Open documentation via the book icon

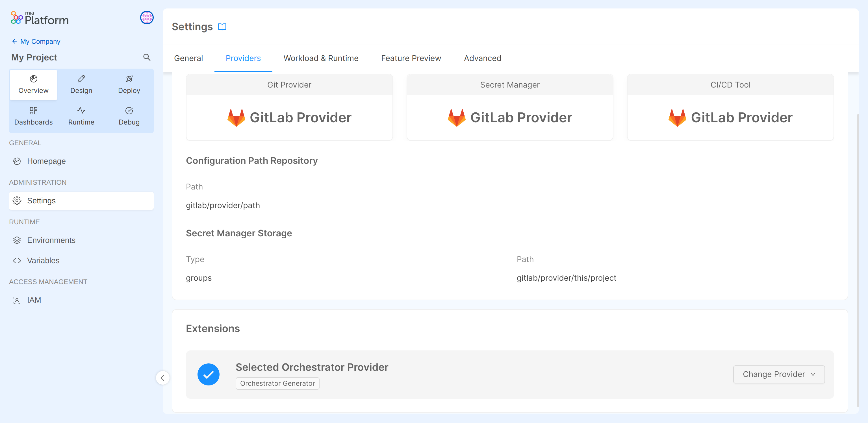coord(222,27)
